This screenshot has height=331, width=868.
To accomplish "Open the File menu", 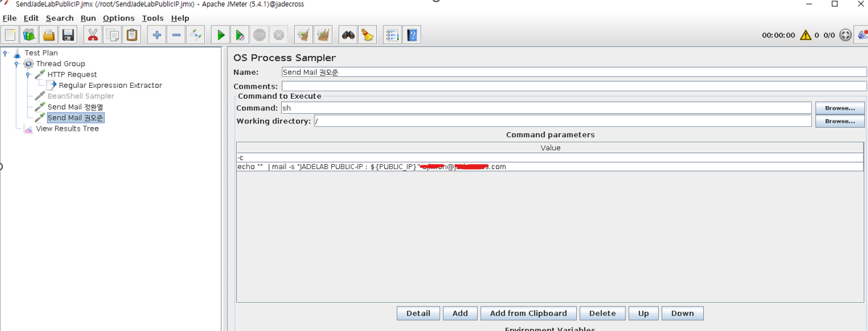I will tap(9, 18).
